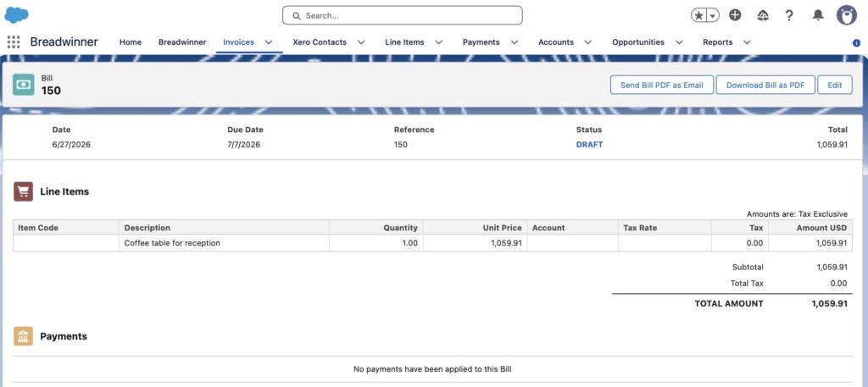Expand the Accounts chevron

point(588,42)
